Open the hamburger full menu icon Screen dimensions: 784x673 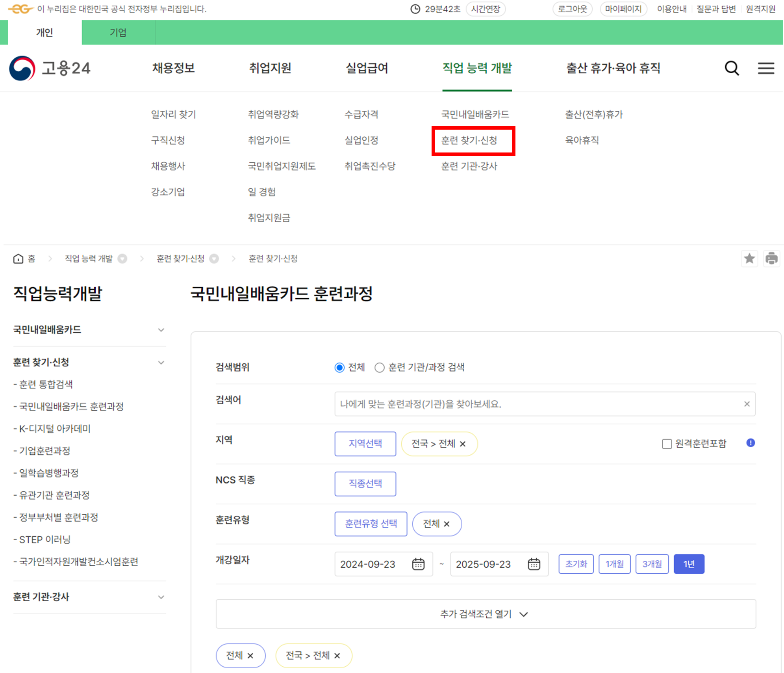pyautogui.click(x=766, y=68)
